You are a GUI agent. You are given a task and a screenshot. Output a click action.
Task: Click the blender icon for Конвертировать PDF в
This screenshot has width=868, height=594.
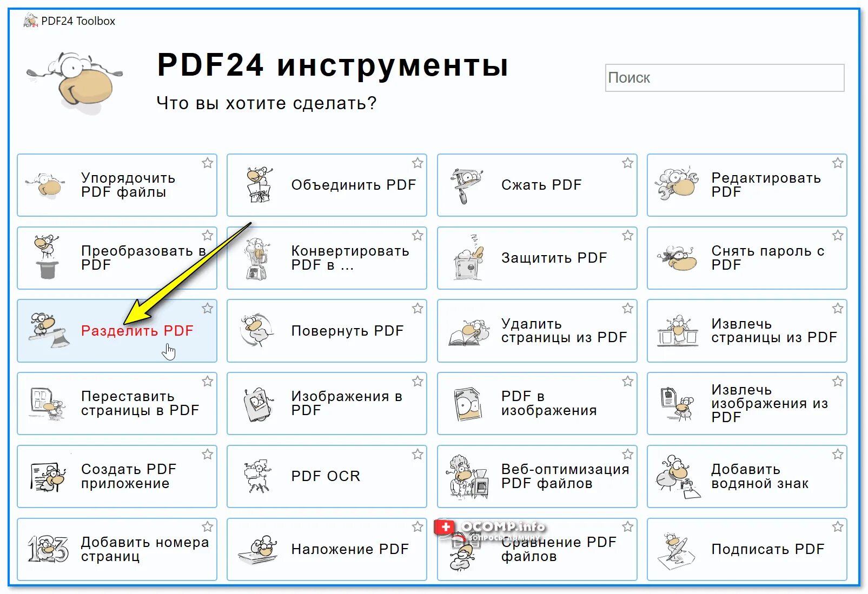click(257, 259)
